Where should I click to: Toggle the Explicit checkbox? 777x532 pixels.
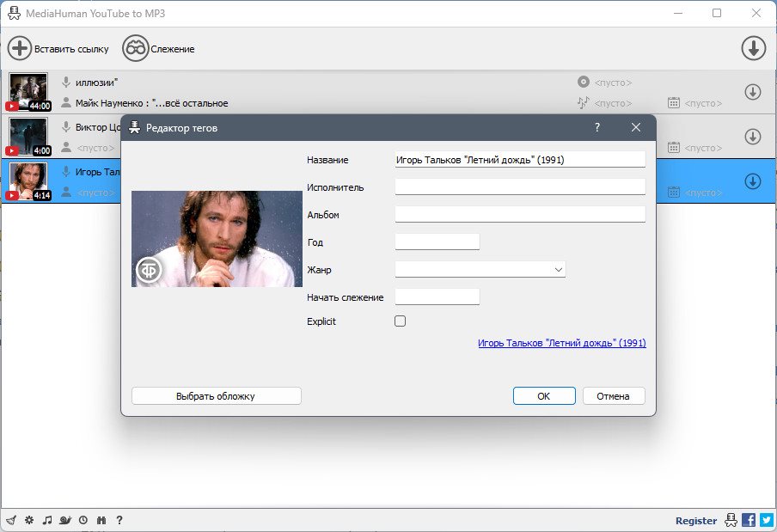click(x=400, y=321)
